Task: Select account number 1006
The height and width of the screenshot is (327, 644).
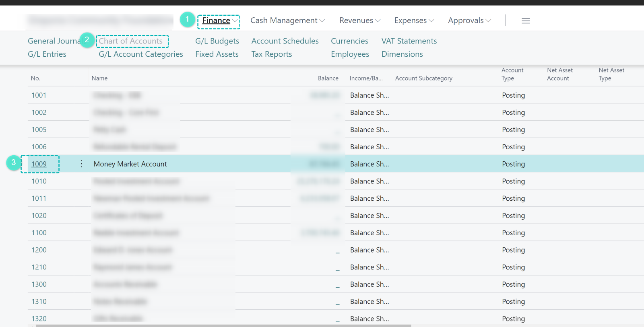Action: click(39, 147)
